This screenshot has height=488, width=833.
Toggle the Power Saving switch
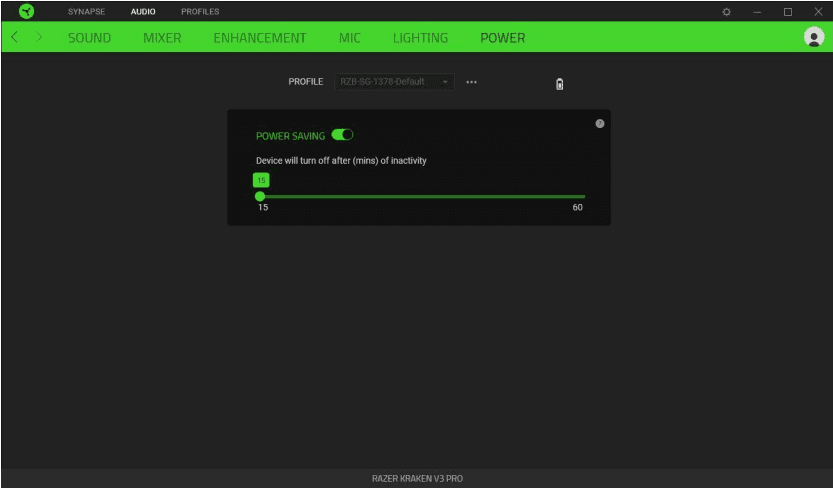coord(342,135)
